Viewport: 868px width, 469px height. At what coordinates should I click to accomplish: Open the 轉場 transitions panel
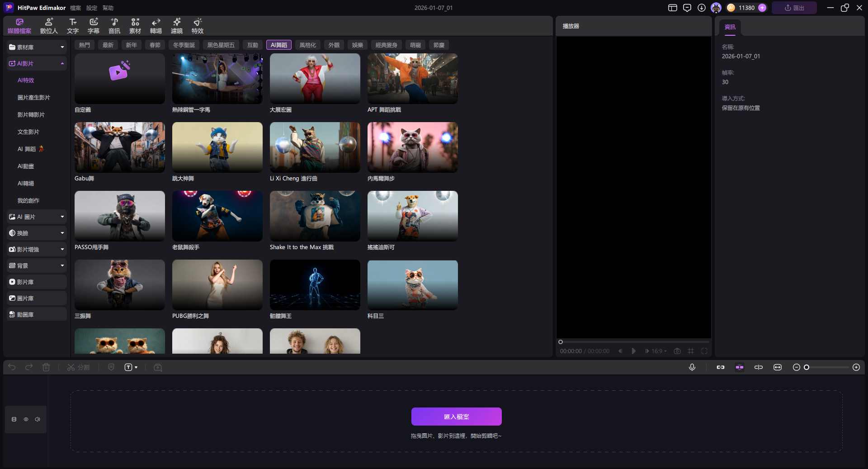(x=156, y=26)
